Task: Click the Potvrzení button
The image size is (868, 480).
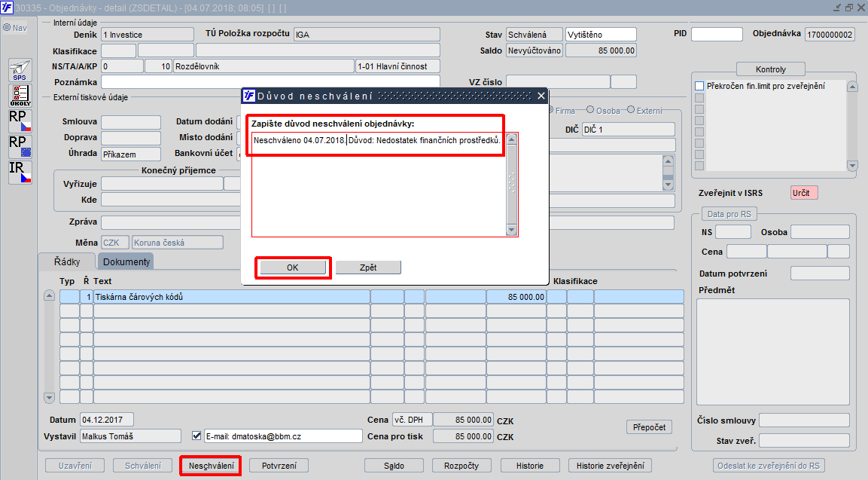Action: pos(279,466)
